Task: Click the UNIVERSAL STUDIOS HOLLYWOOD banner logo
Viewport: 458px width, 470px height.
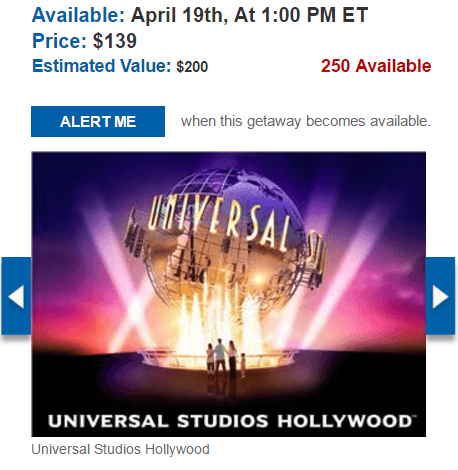Action: pyautogui.click(x=230, y=421)
